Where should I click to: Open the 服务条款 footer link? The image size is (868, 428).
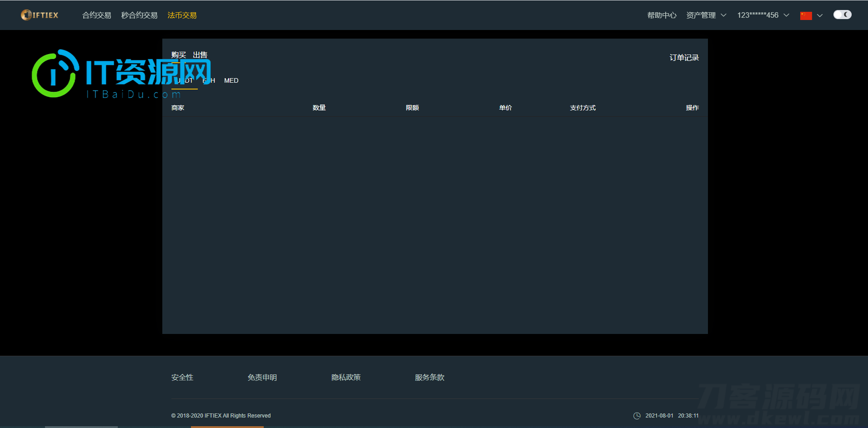430,378
